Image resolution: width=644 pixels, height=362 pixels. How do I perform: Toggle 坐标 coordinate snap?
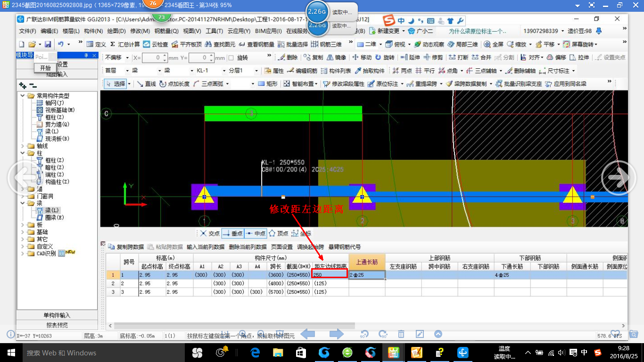[301, 233]
